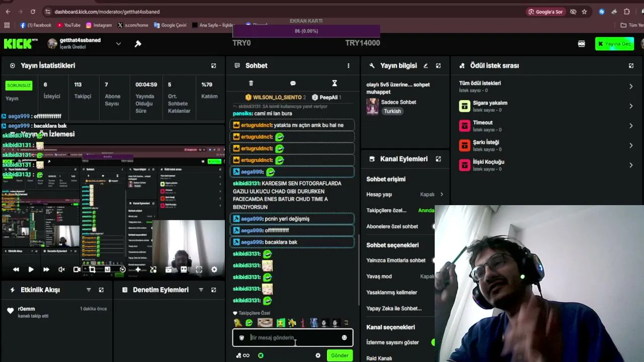Toggle fullscreen on the stream preview
The image size is (644, 362).
point(199,269)
